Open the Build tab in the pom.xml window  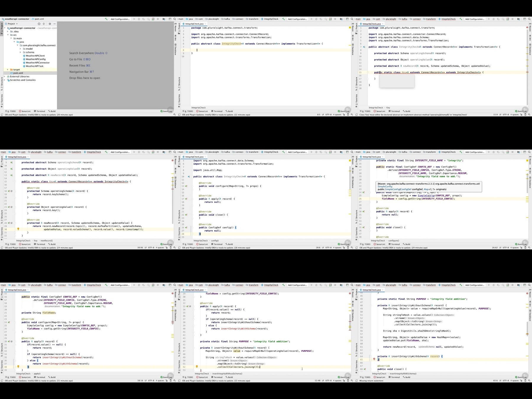pos(52,111)
